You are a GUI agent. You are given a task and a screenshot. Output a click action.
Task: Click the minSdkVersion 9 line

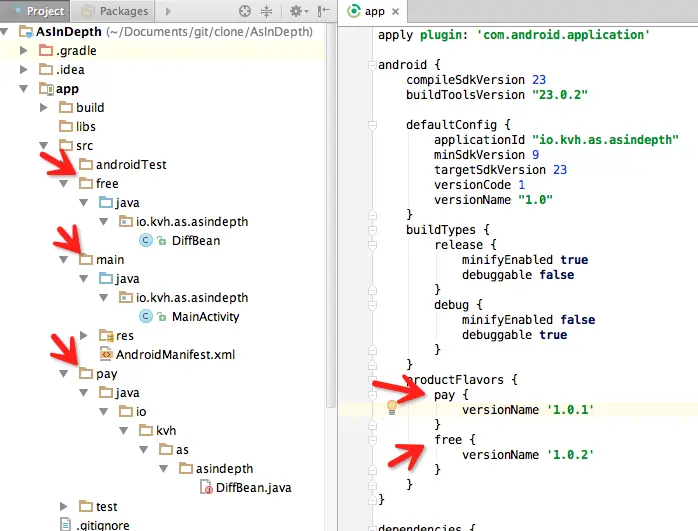tap(487, 155)
